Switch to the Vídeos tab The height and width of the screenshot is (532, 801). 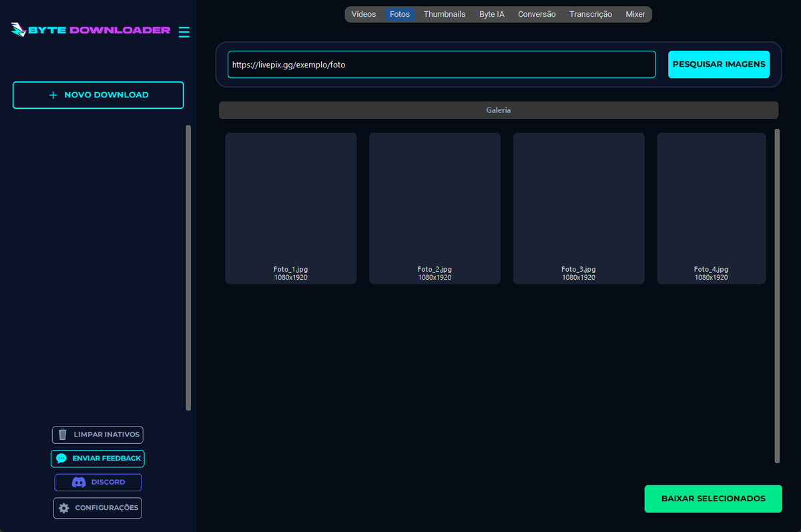click(364, 14)
